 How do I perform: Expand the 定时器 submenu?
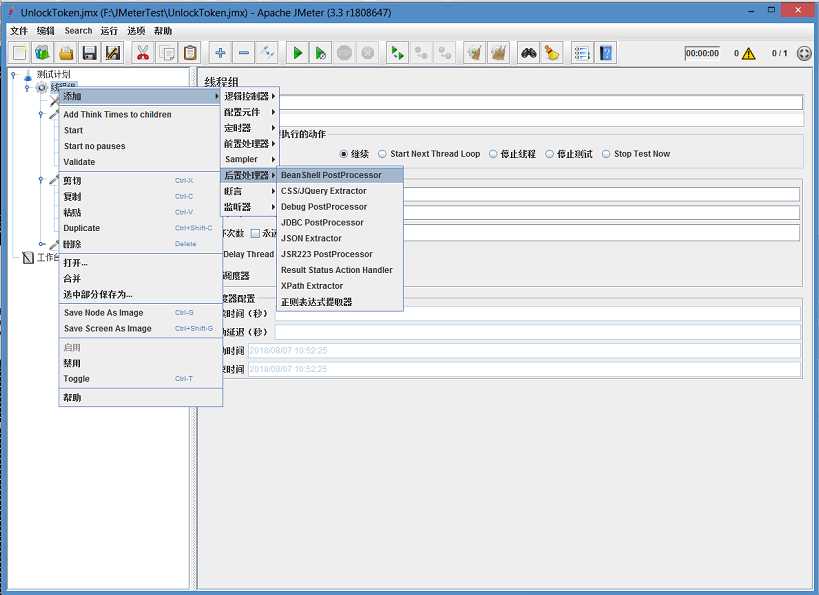point(249,127)
